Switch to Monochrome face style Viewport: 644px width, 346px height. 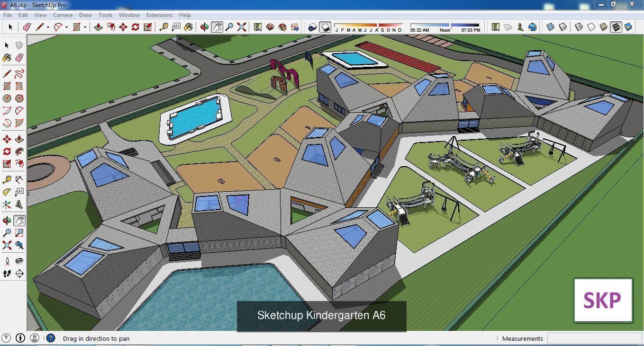(628, 27)
